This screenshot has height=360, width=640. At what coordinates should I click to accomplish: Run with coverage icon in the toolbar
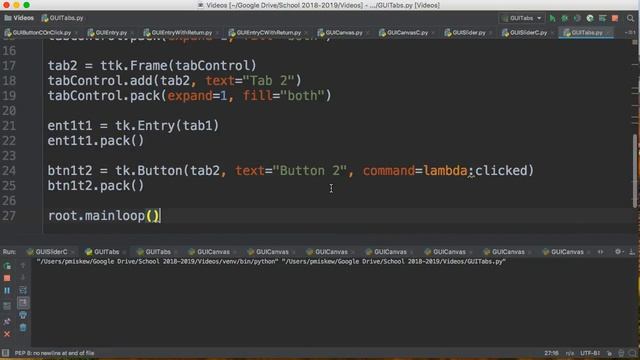tap(577, 18)
